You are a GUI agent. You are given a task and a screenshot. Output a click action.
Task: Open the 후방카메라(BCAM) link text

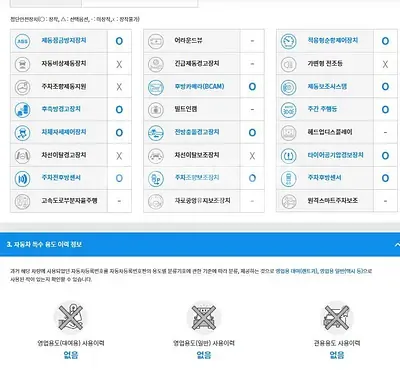(199, 86)
